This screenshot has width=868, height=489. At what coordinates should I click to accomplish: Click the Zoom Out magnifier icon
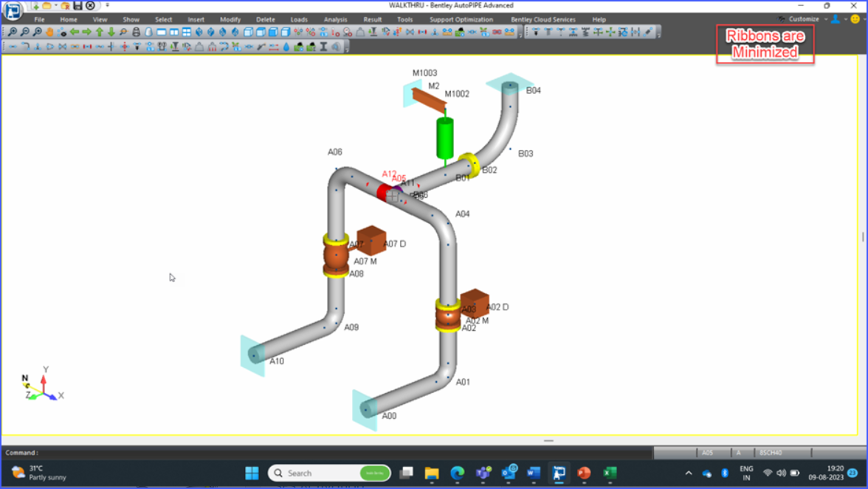25,32
